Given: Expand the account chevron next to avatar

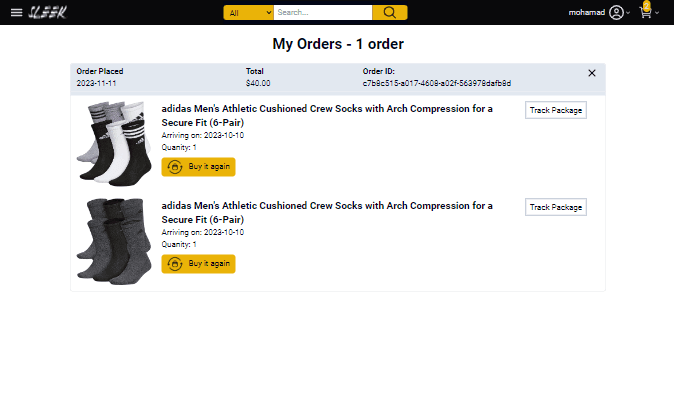Looking at the screenshot, I should point(629,14).
